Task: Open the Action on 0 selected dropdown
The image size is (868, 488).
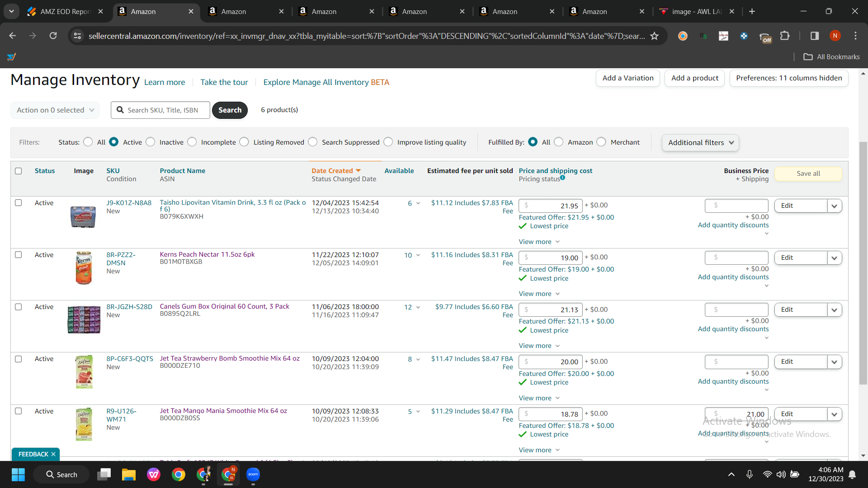Action: (55, 110)
